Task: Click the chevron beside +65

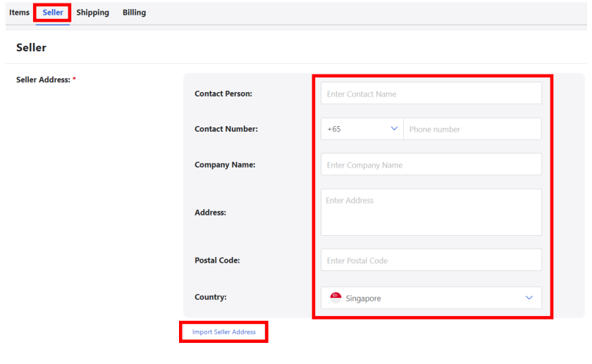Action: point(394,129)
